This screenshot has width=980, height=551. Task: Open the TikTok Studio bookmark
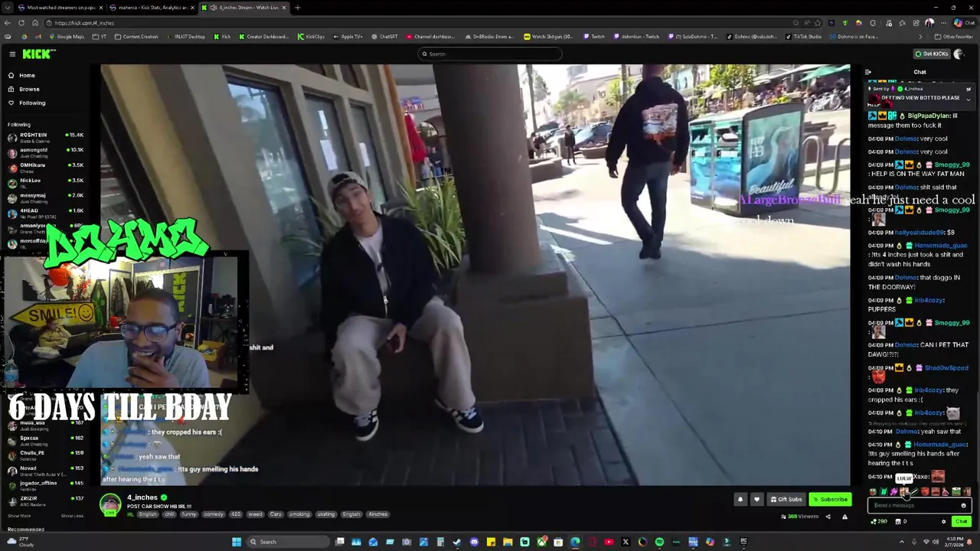tap(803, 37)
